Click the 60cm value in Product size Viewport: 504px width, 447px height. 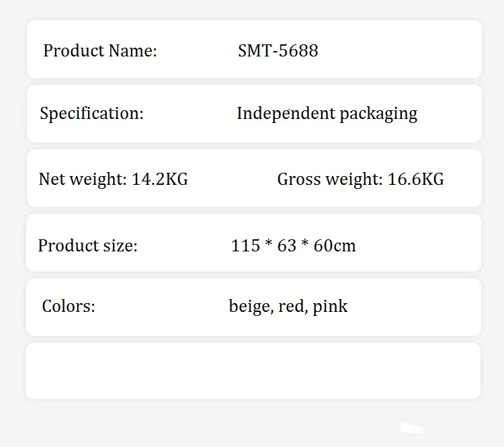pos(335,246)
